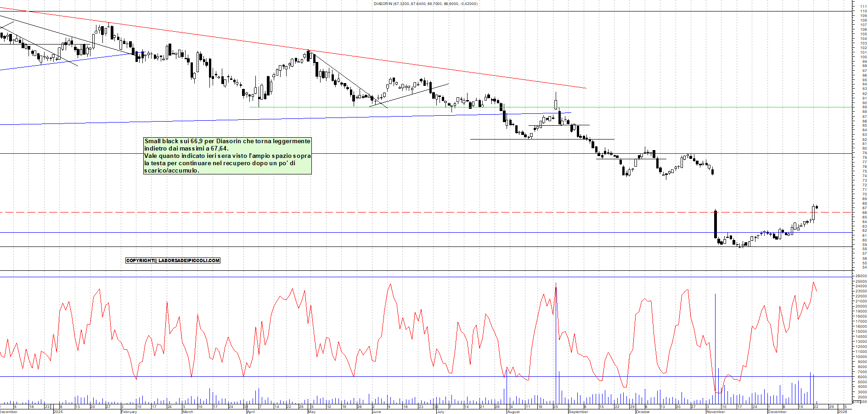Viewport: 868px width, 414px height.
Task: Click the 'June' month label on time axis
Action: pyautogui.click(x=376, y=412)
